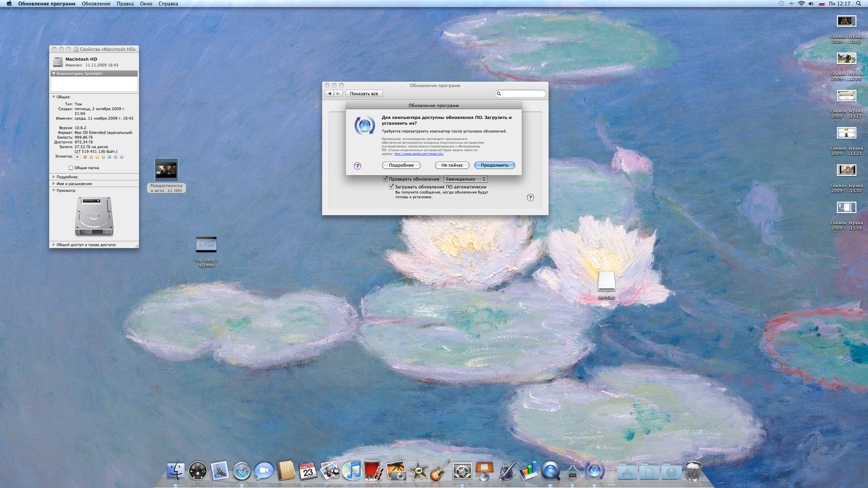Open iPhoto from the Dock
Viewport: 868px width, 488px height.
pyautogui.click(x=396, y=471)
